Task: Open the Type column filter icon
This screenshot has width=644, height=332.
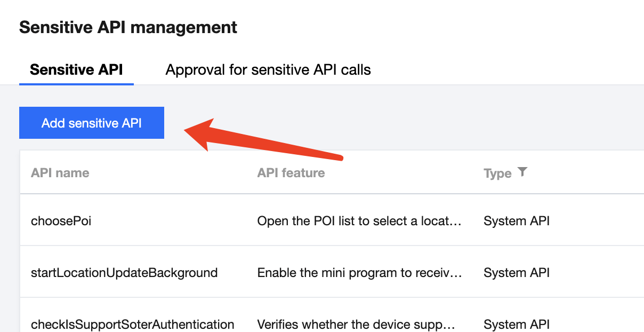Action: click(522, 172)
